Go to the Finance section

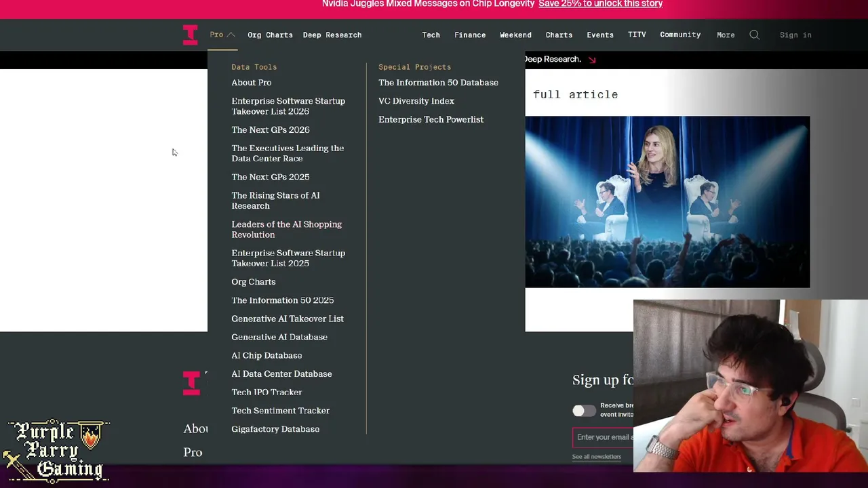[470, 35]
